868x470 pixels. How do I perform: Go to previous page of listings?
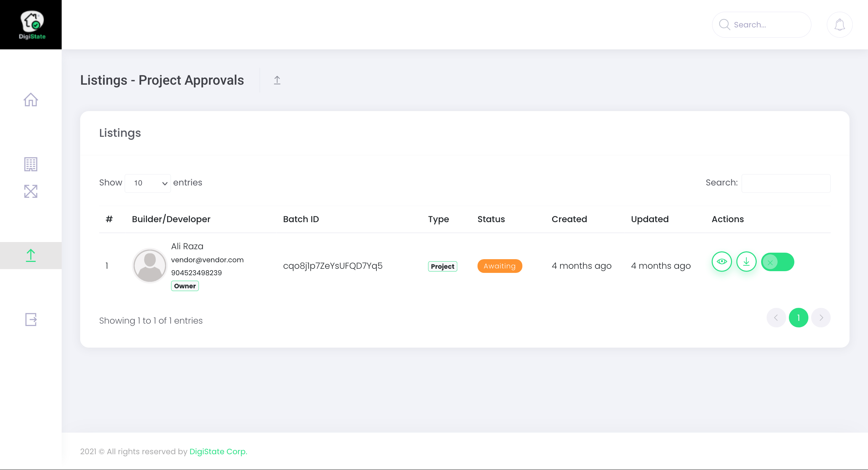coord(776,318)
